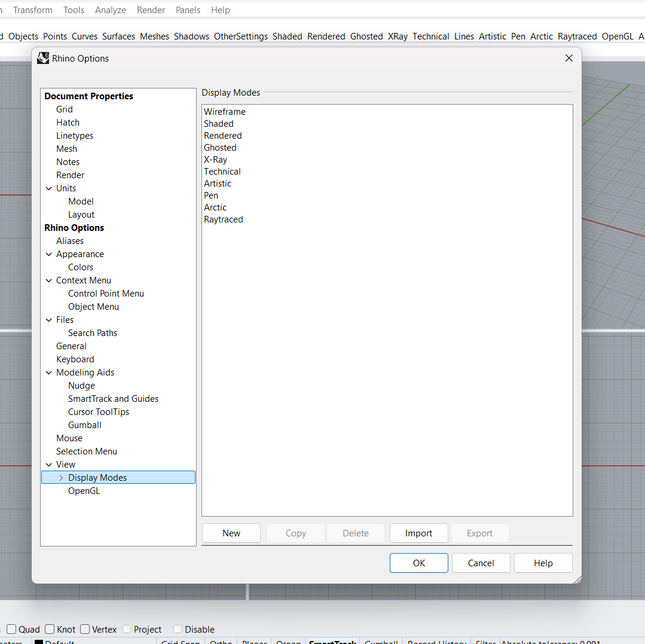Check the Vertex osnap option
Image resolution: width=645 pixels, height=644 pixels.
[x=85, y=629]
